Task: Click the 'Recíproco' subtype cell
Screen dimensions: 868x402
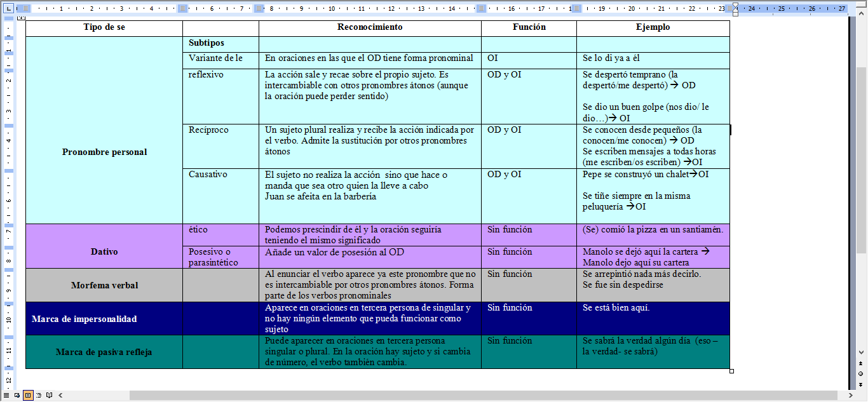Action: click(220, 146)
